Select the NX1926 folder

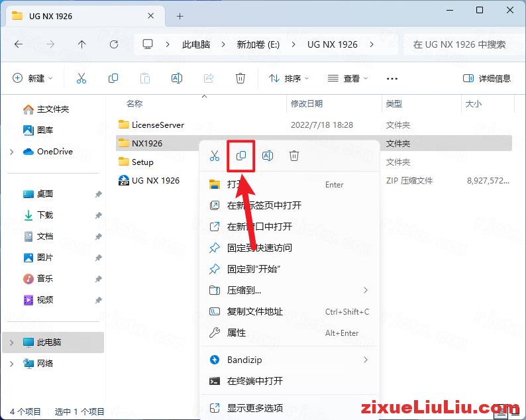(x=147, y=143)
